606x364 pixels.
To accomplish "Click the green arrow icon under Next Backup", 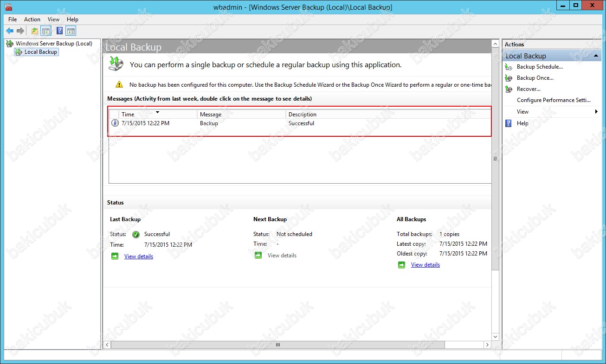I will pyautogui.click(x=258, y=255).
